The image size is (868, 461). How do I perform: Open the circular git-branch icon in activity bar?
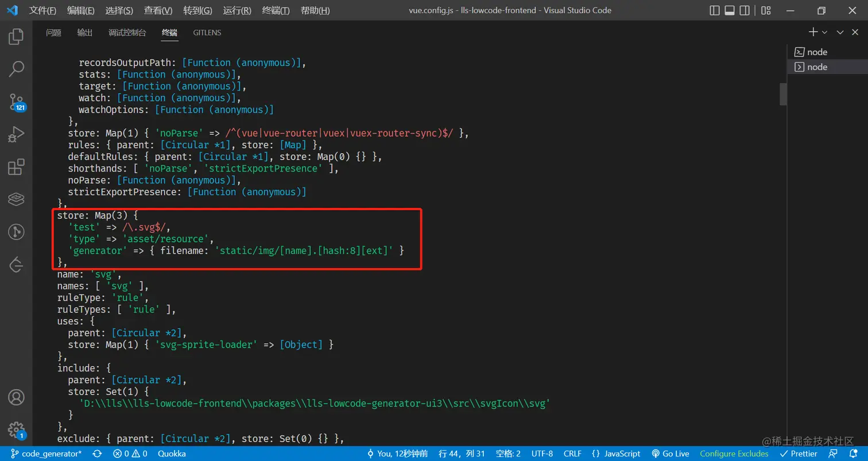point(16,232)
